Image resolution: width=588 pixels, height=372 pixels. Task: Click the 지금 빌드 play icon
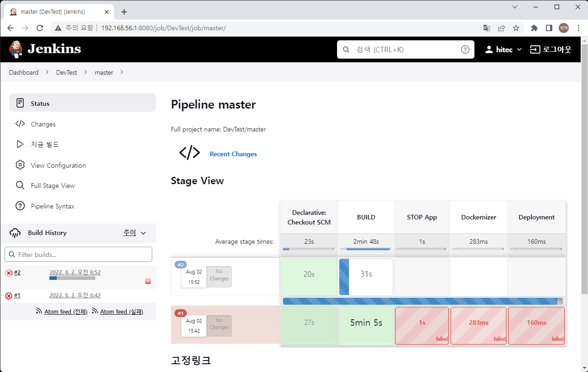tap(20, 144)
